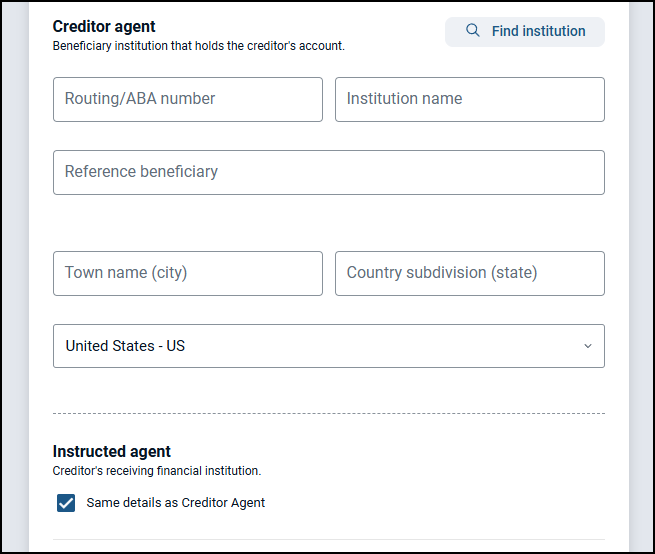
Task: Focus the Country subdivision (state) field
Action: click(469, 273)
